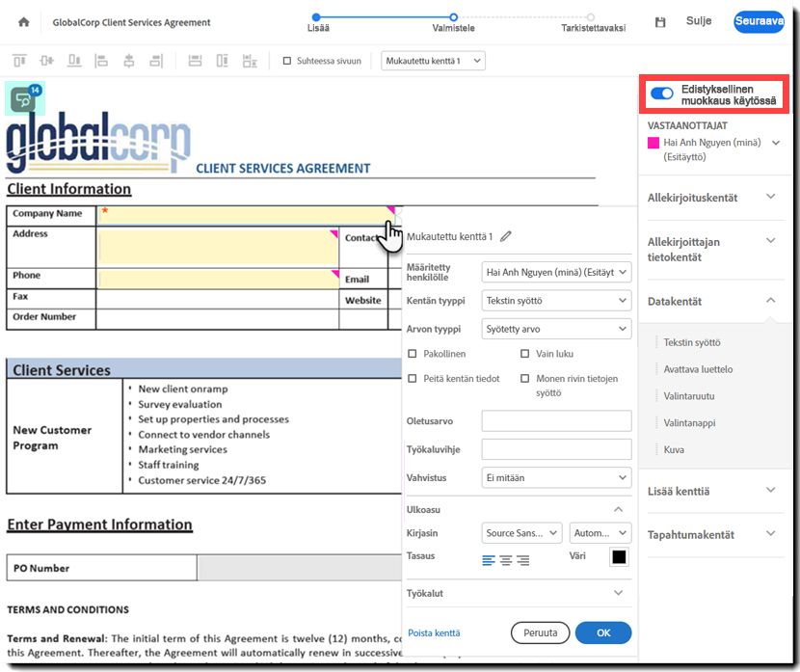800x672 pixels.
Task: Open Arvon tyyppi dropdown
Action: tap(556, 329)
